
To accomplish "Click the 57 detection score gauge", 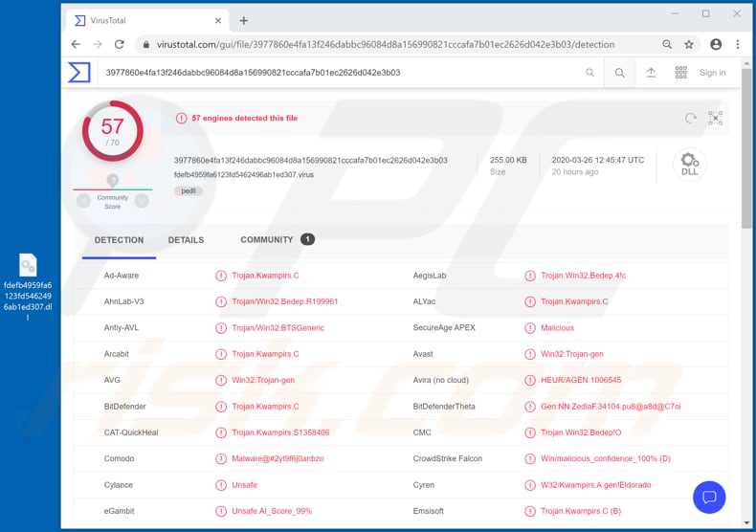I will 112,131.
